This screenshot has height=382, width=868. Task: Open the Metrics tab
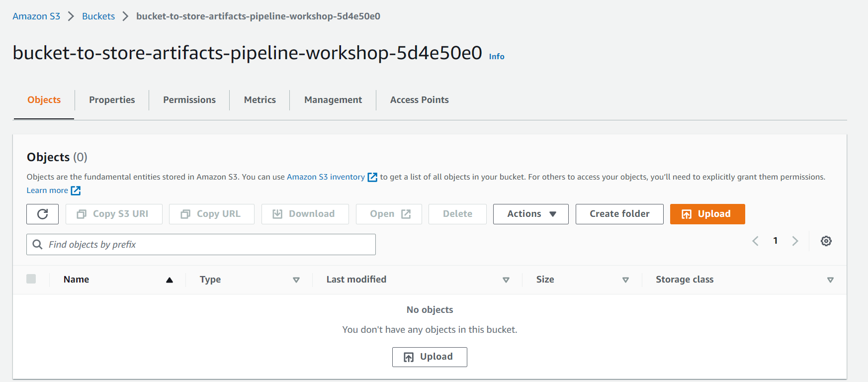[260, 100]
